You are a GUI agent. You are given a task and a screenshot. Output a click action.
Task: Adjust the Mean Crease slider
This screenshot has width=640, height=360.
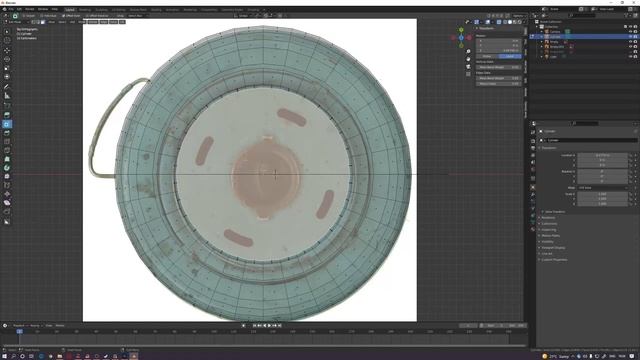point(499,84)
